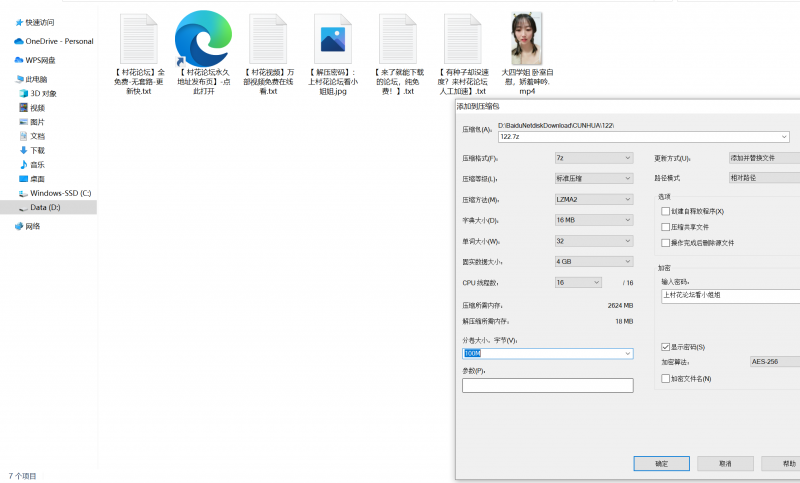The height and width of the screenshot is (483, 800).
Task: Enable 加密文件名(N) checkbox
Action: click(666, 378)
